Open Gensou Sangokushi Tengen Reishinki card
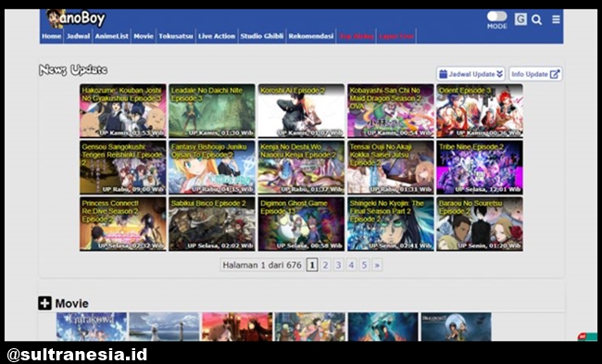602x364 pixels. (123, 167)
